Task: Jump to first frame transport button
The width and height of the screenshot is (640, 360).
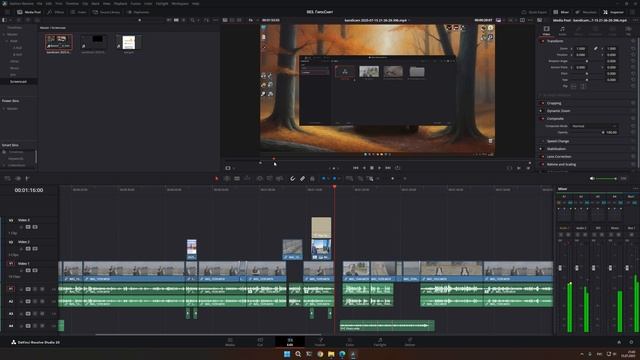Action: pos(356,168)
